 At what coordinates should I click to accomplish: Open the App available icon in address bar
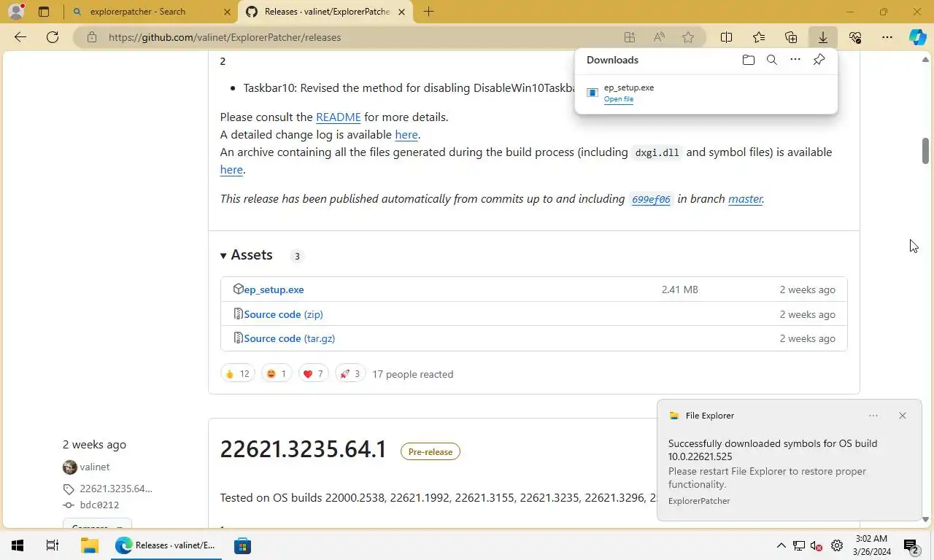630,37
